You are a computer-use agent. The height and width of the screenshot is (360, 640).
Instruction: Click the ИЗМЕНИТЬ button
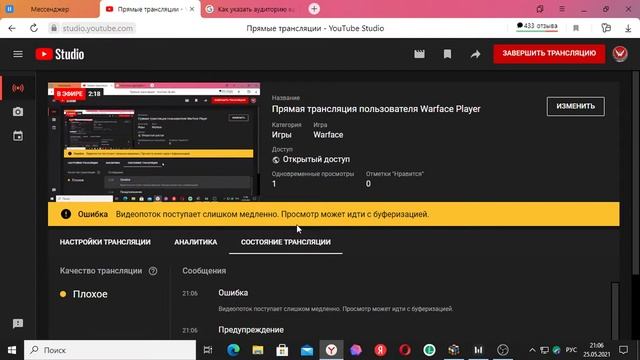576,106
